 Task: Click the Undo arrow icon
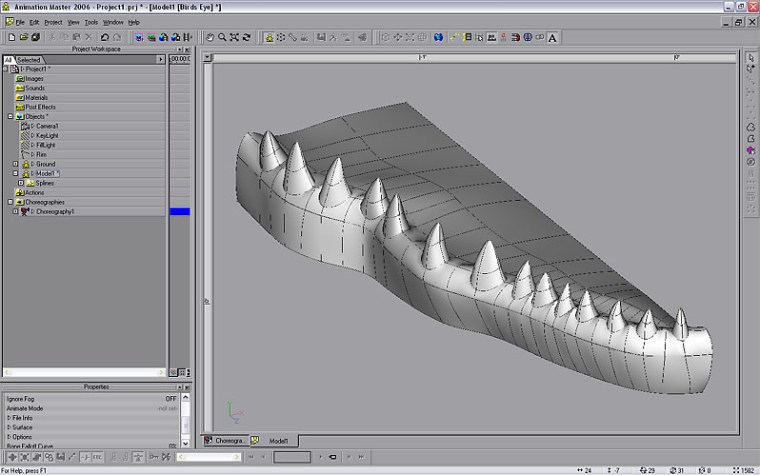point(104,37)
